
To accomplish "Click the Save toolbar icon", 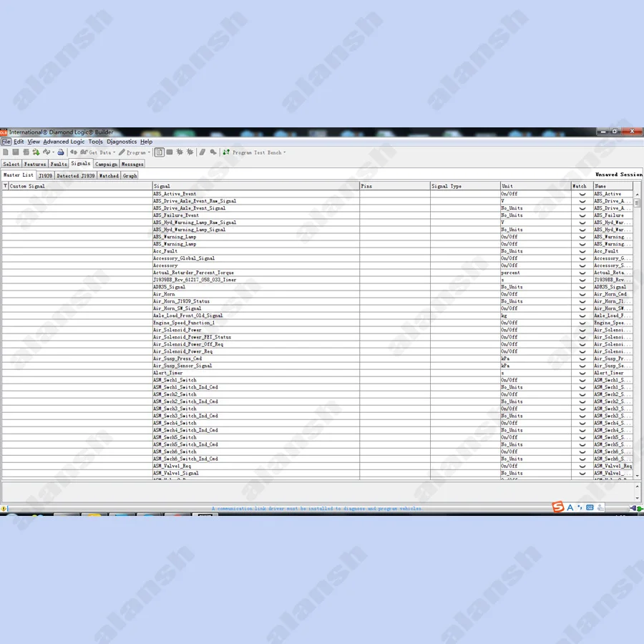I will coord(16,152).
